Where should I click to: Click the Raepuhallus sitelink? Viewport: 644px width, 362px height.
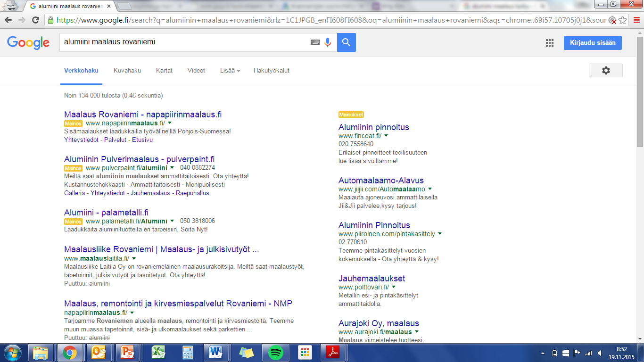[x=192, y=193]
